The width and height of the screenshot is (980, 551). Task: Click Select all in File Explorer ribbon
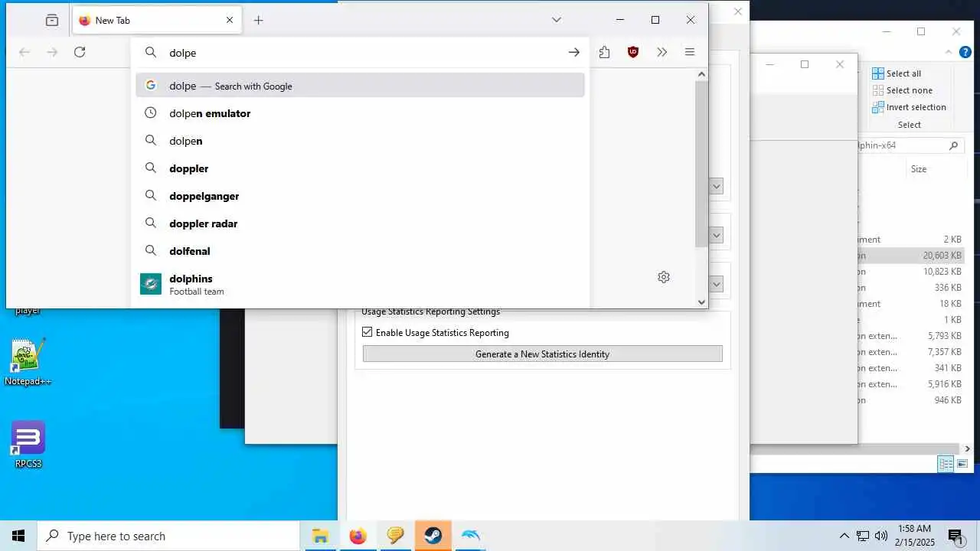897,73
